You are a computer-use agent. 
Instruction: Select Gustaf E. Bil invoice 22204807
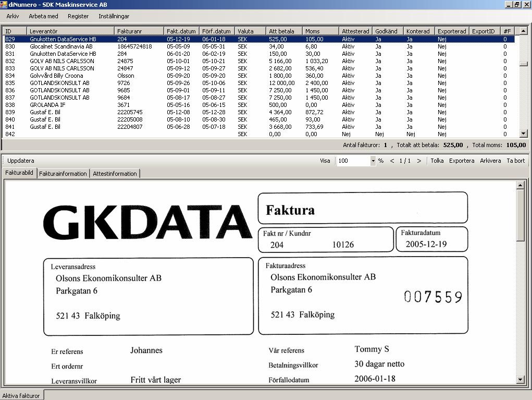259,127
